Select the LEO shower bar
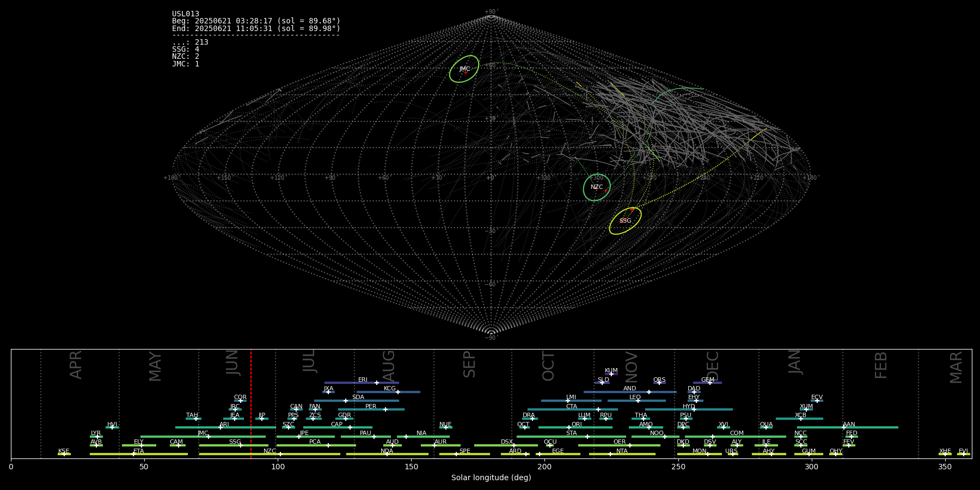Viewport: 980px width, 490px height. (636, 401)
